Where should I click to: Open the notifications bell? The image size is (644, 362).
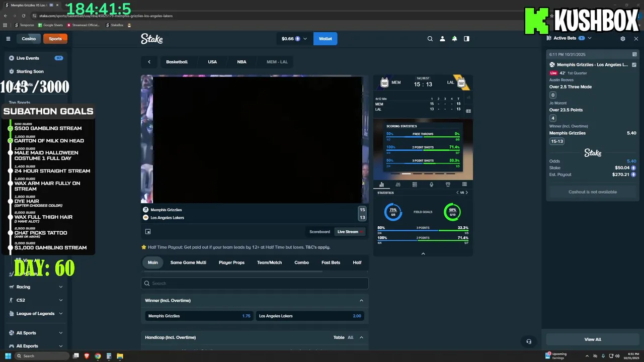click(454, 39)
